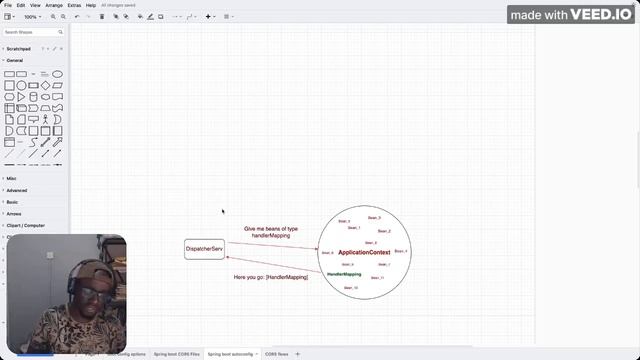Click 'Give me beans of type handlerMapping' label
The image size is (640, 360).
coord(271,232)
